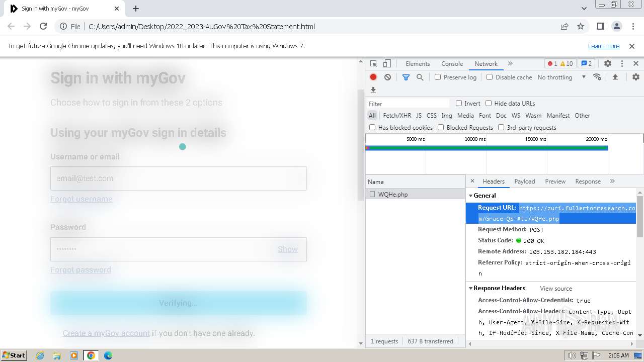Screen dimensions: 644x362
Task: Open DevTools main settings gear
Action: click(608, 64)
